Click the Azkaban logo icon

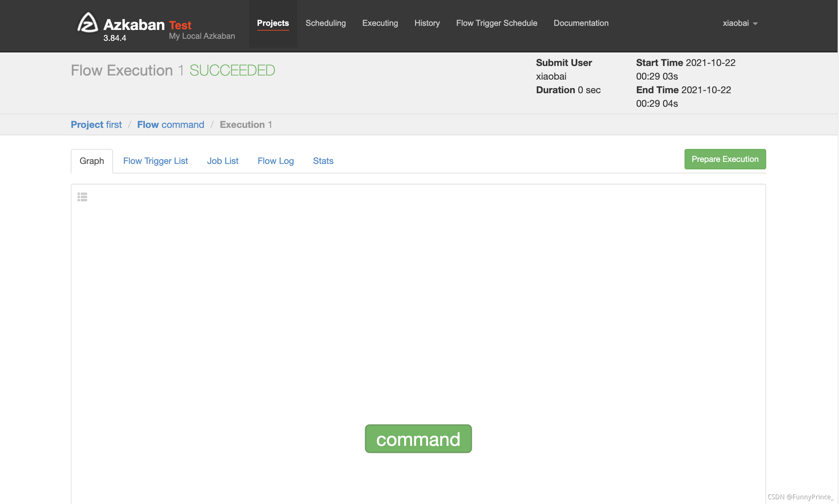[88, 23]
